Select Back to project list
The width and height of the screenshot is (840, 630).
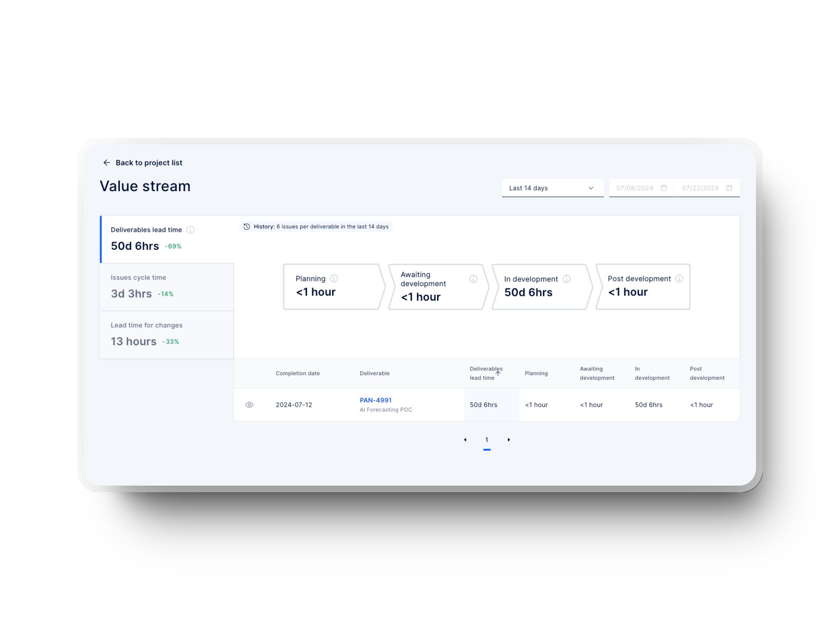coord(149,162)
